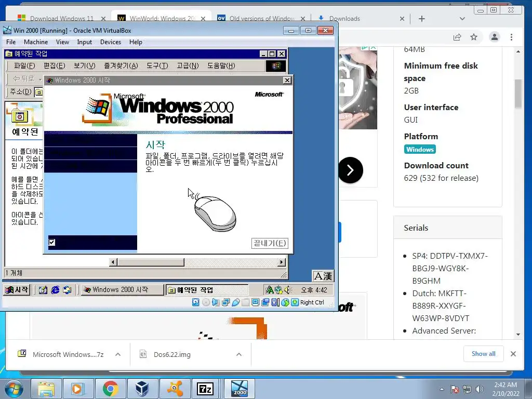This screenshot has width=532, height=399.
Task: Click the keyboard capture arrow icon by Right Ctrl
Action: [295, 302]
